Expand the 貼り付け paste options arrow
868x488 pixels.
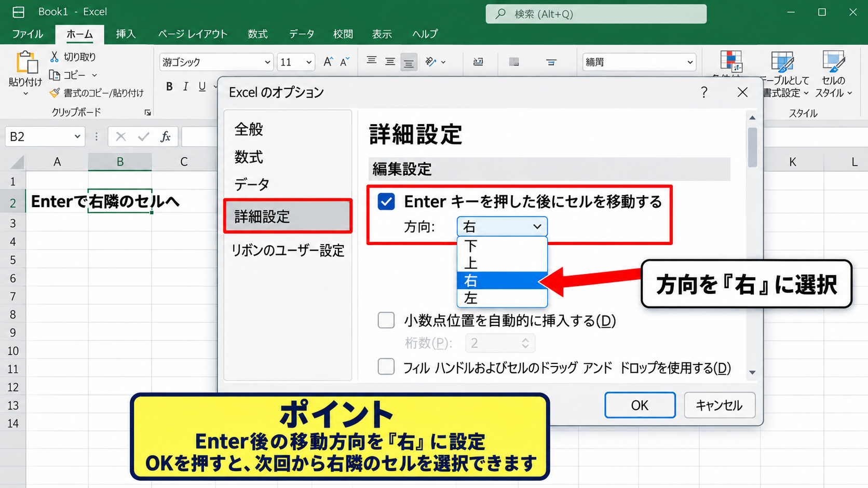click(25, 94)
